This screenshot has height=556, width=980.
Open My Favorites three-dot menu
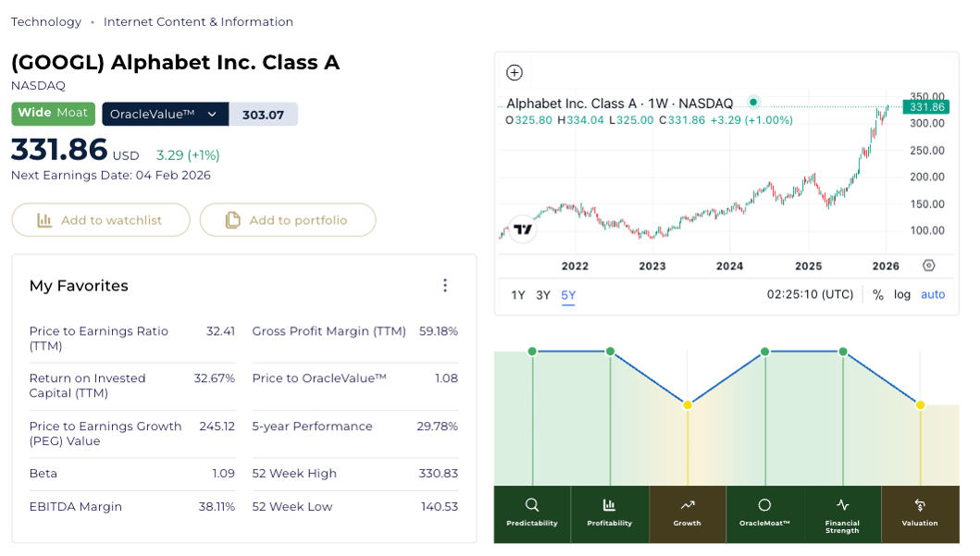point(445,286)
